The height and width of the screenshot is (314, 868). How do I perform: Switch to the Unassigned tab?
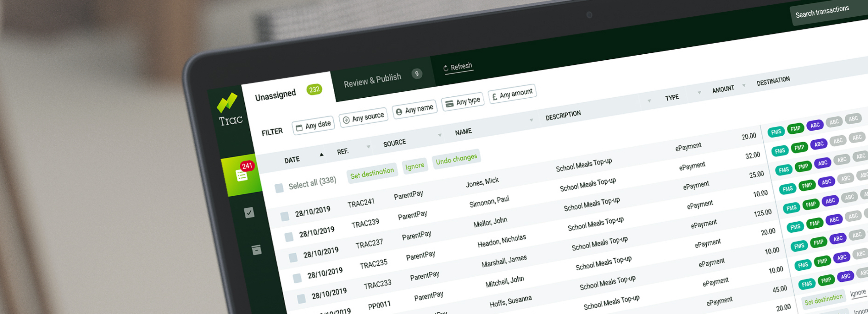[x=288, y=93]
